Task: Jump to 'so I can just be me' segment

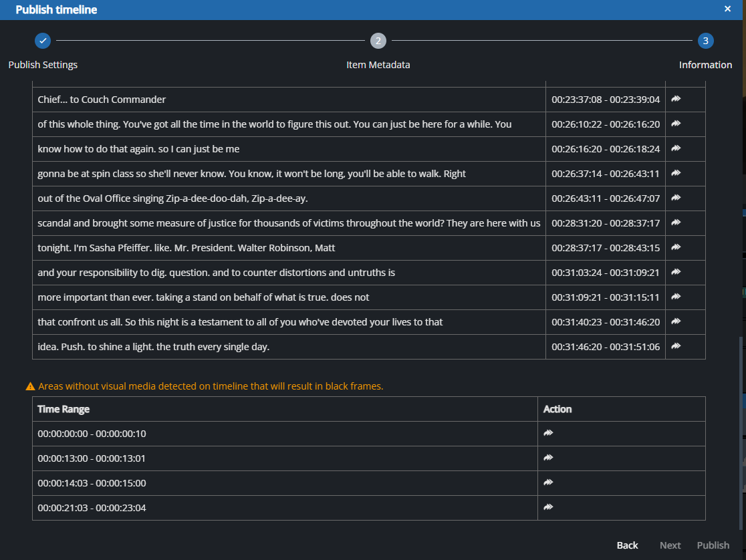Action: pos(675,148)
